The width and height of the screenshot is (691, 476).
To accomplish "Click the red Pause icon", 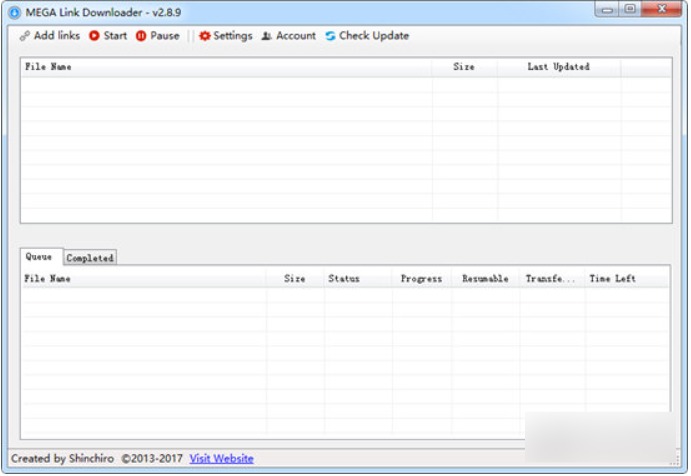I will pos(141,36).
